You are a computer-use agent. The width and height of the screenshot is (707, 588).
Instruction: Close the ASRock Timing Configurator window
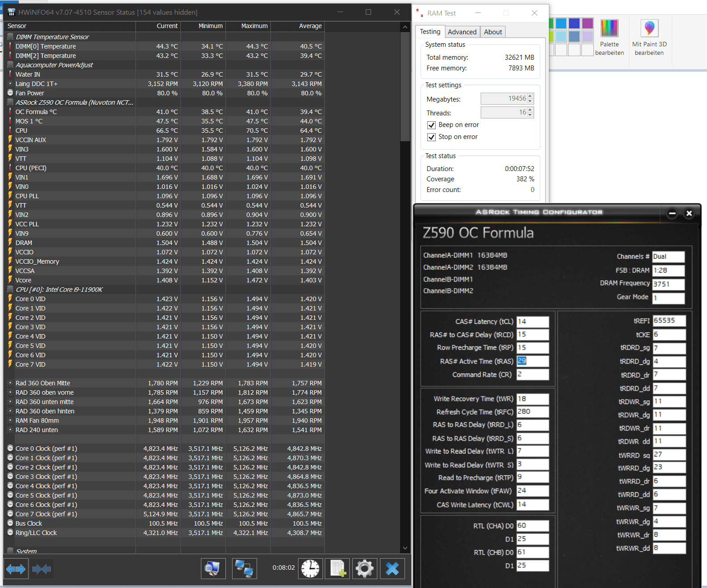coord(689,213)
